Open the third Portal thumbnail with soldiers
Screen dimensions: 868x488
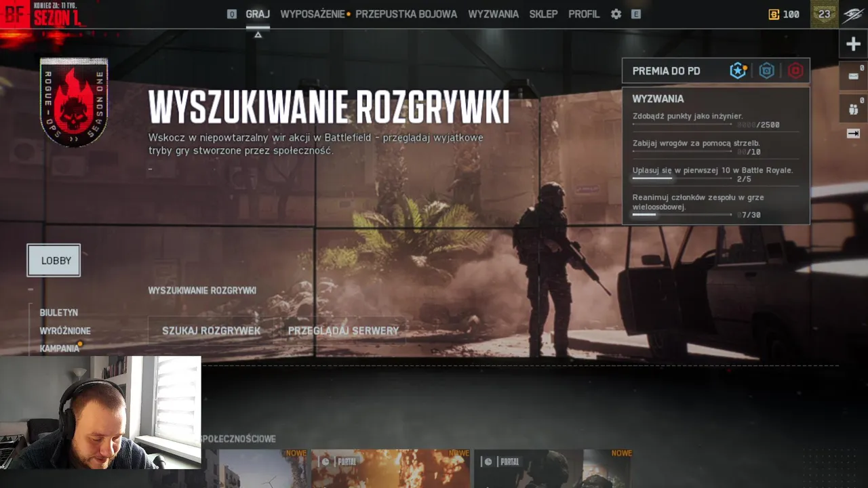[553, 468]
